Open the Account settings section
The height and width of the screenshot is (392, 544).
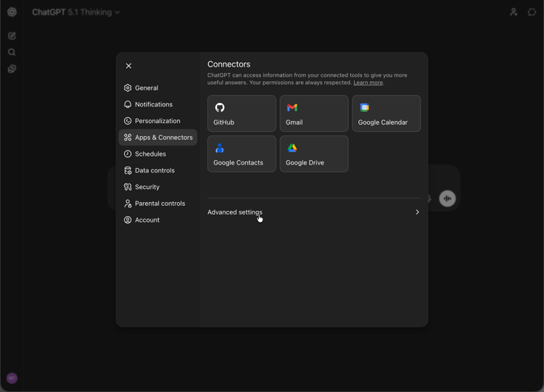tap(158, 220)
